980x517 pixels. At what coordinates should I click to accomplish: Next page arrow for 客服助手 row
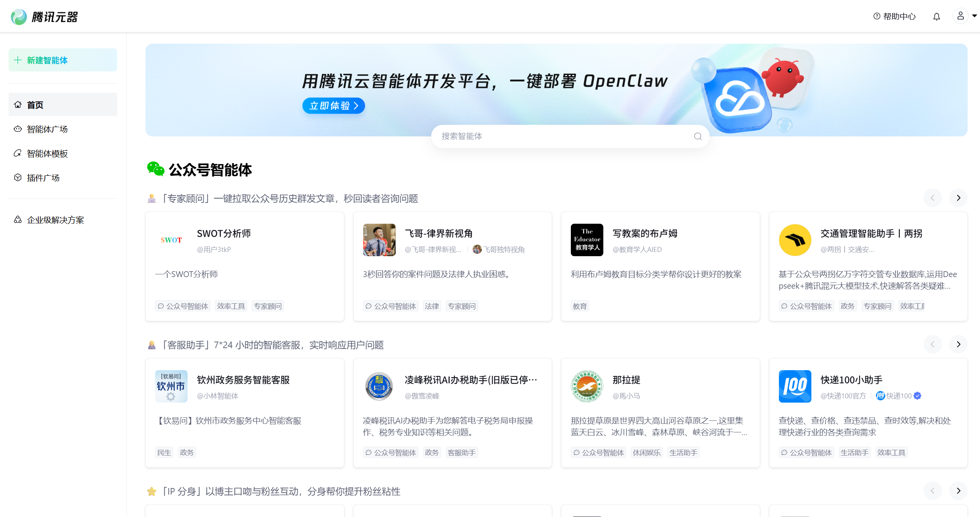pos(958,344)
